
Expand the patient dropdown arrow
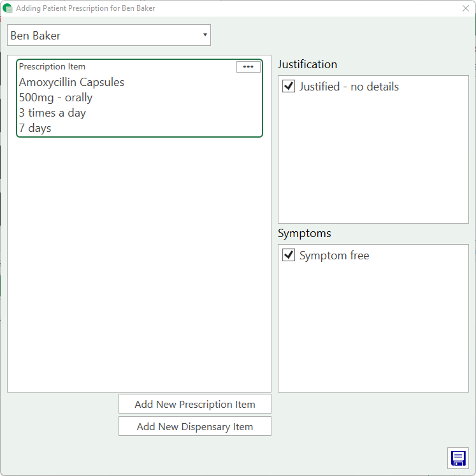(x=205, y=35)
